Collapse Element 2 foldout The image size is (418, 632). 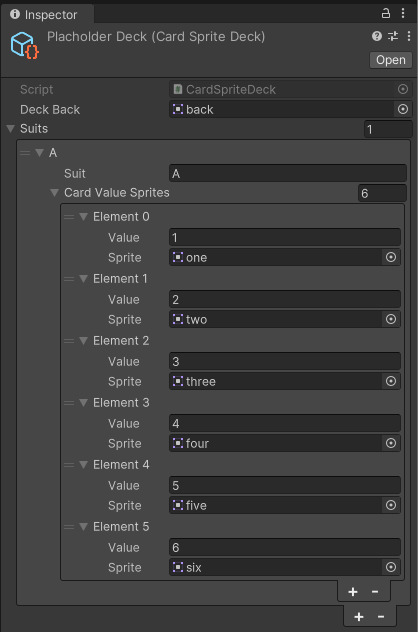pyautogui.click(x=83, y=341)
